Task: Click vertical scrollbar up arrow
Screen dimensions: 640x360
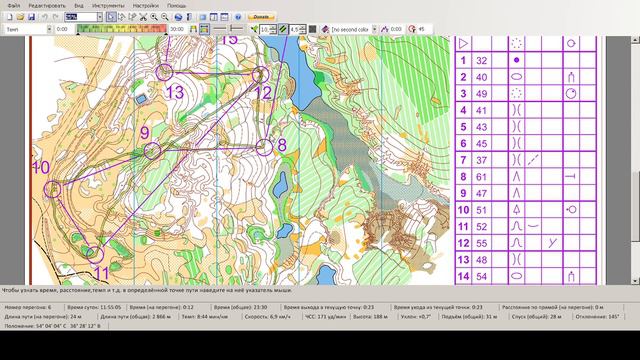Action: click(635, 40)
